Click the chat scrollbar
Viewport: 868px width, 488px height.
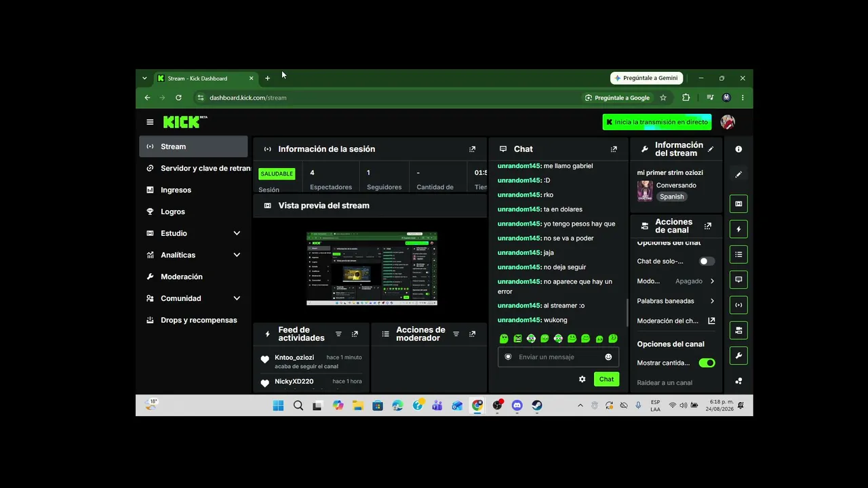[x=627, y=312]
